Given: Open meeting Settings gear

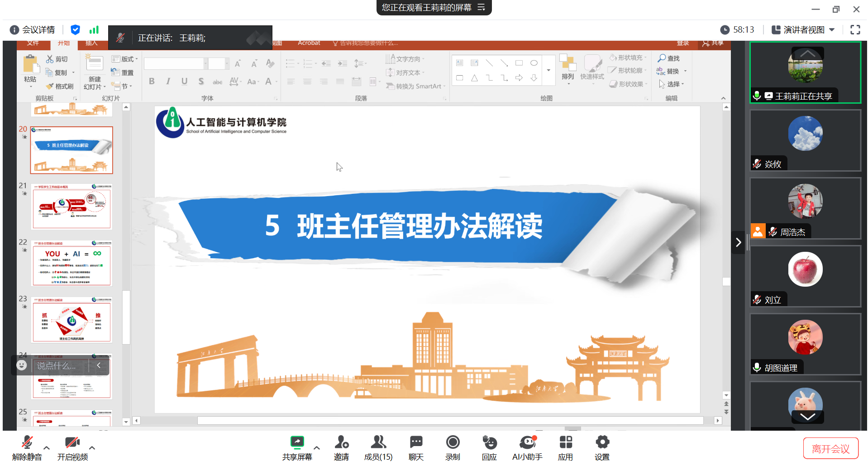Looking at the screenshot, I should [602, 442].
